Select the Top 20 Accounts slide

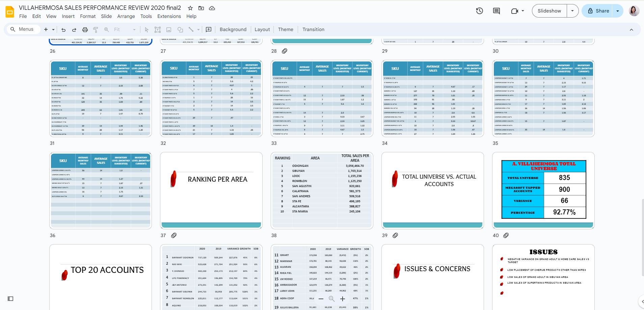click(x=101, y=277)
